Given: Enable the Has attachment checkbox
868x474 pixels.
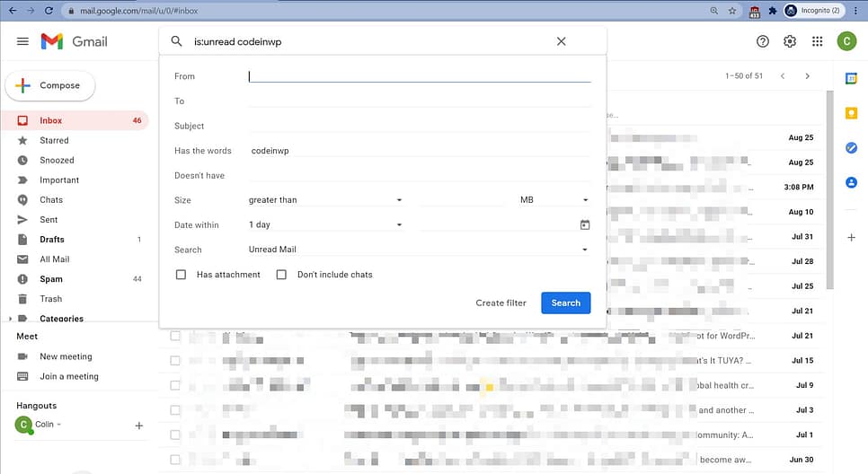Looking at the screenshot, I should pyautogui.click(x=181, y=275).
